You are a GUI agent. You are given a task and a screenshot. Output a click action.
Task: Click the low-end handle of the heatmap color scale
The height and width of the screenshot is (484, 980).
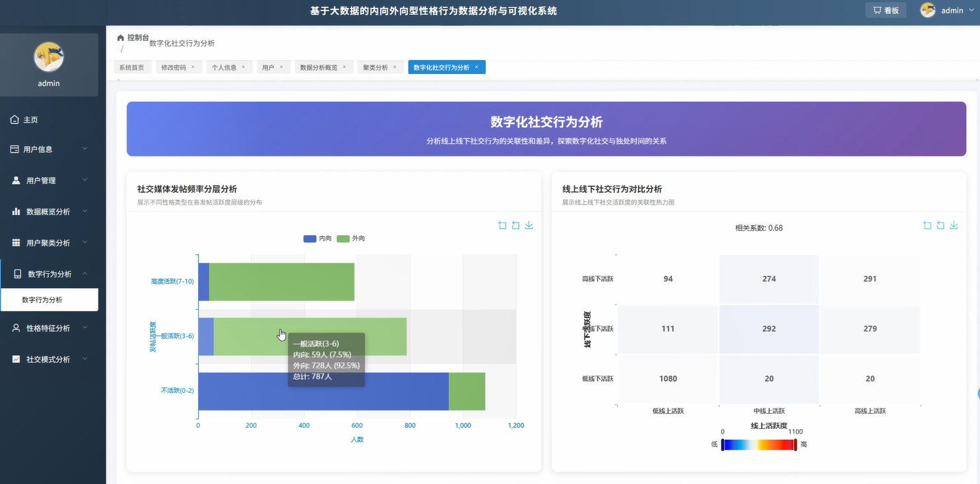tap(722, 445)
